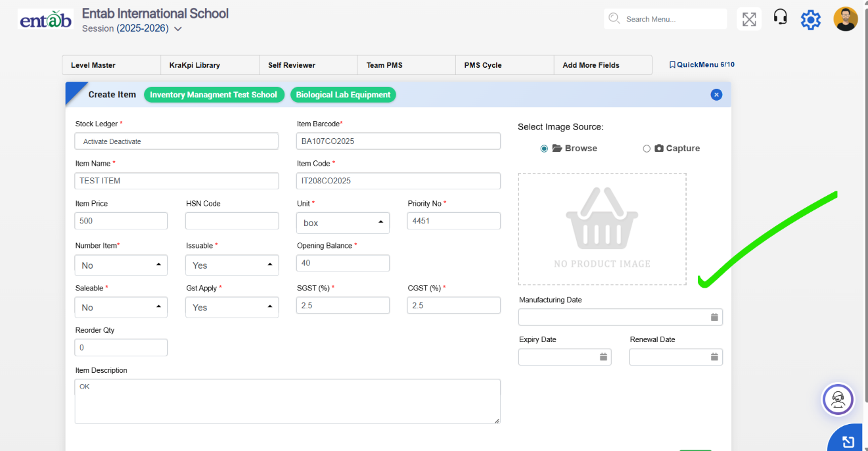The image size is (868, 451).
Task: Open the Self Reviewer menu tab
Action: (x=308, y=65)
